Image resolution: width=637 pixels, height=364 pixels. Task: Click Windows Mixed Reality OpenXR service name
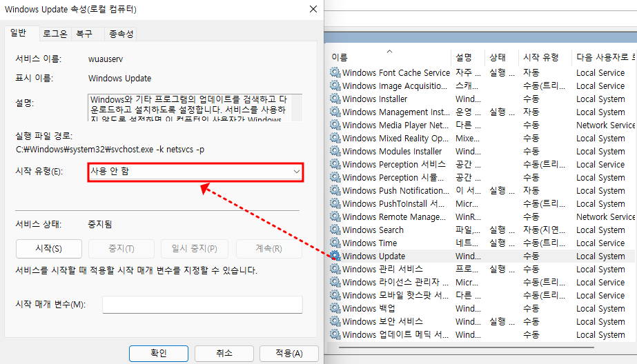click(395, 138)
